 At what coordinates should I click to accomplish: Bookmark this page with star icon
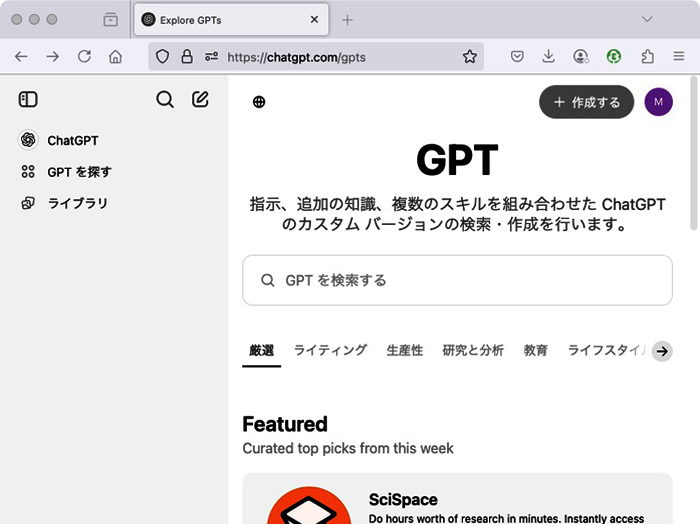tap(469, 57)
